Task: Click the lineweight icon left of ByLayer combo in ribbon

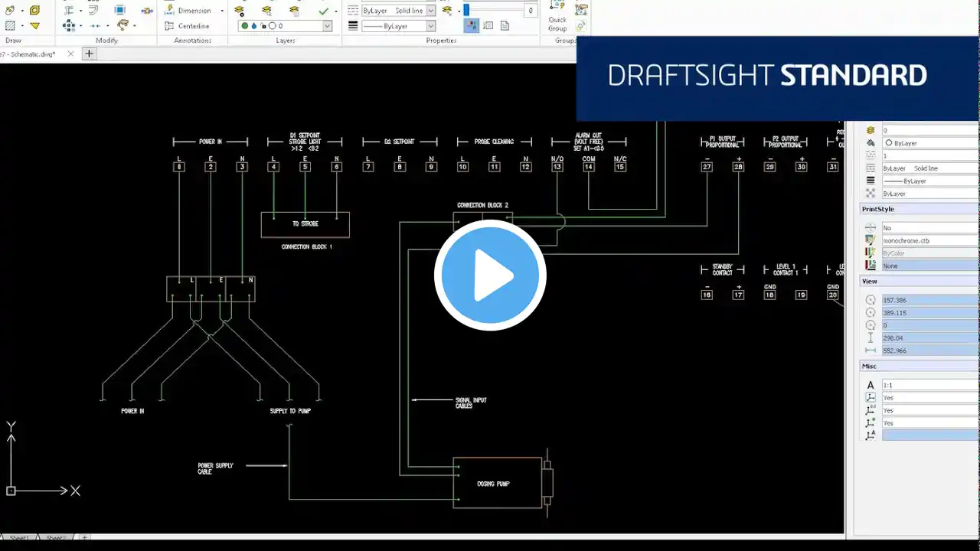Action: (x=353, y=26)
